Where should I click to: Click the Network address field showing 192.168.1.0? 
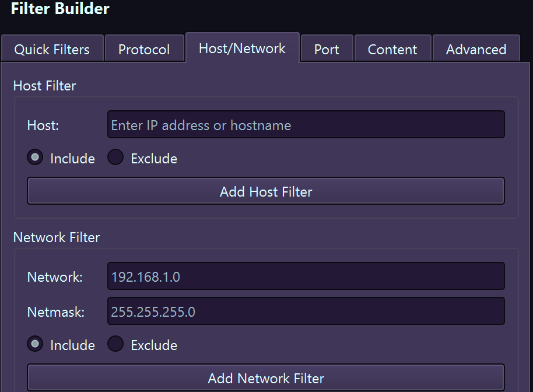pyautogui.click(x=306, y=276)
